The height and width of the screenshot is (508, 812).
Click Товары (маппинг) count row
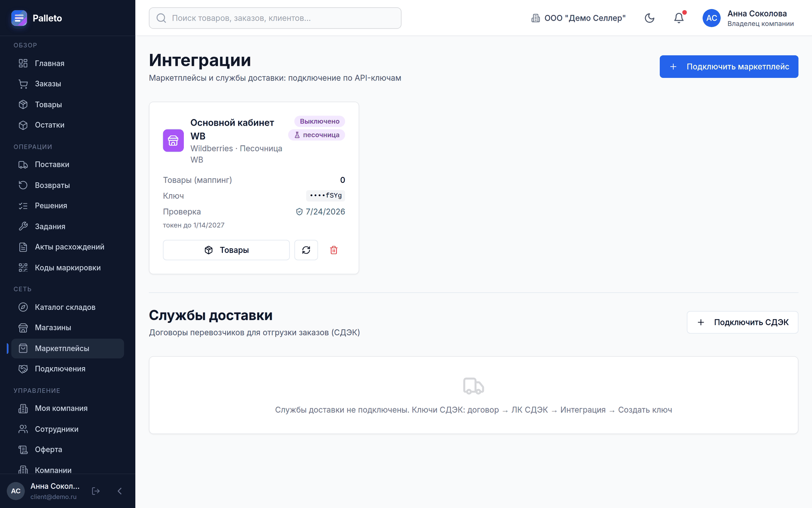tap(254, 180)
